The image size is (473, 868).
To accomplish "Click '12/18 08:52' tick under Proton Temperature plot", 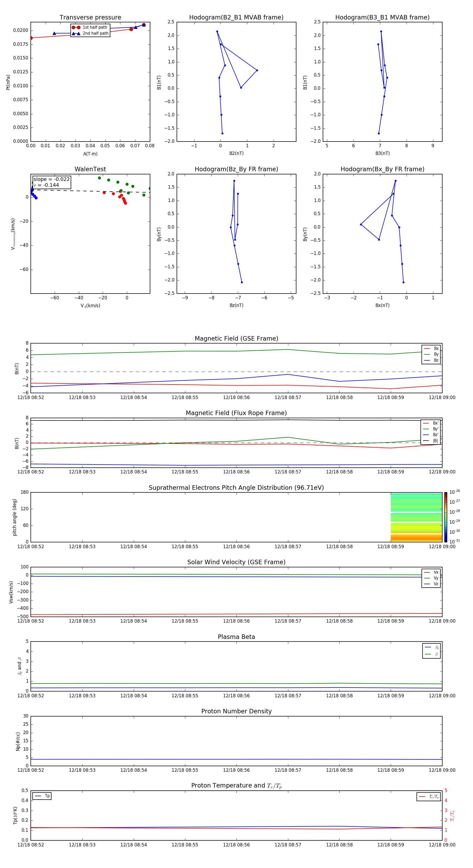I will (x=31, y=845).
